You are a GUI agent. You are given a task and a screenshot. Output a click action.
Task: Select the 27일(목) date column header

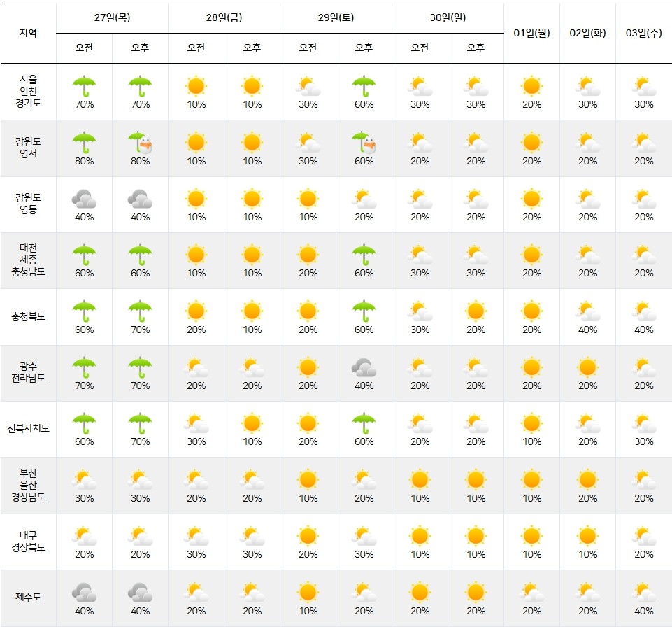point(112,18)
